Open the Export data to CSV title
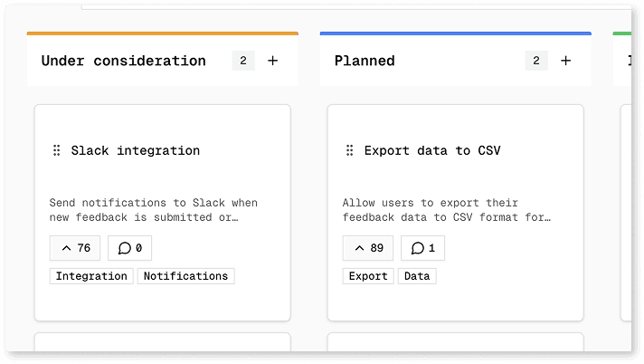Viewport: 644px width, 364px height. point(432,150)
